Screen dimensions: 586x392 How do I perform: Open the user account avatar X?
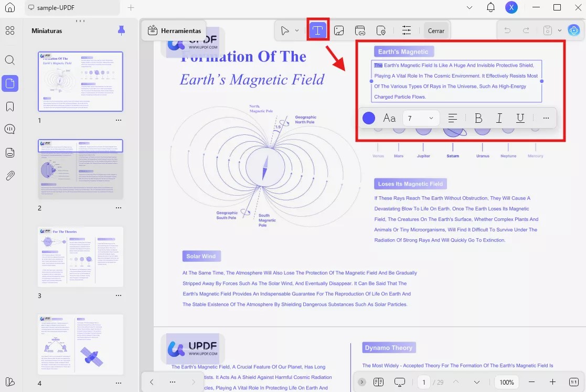tap(512, 7)
